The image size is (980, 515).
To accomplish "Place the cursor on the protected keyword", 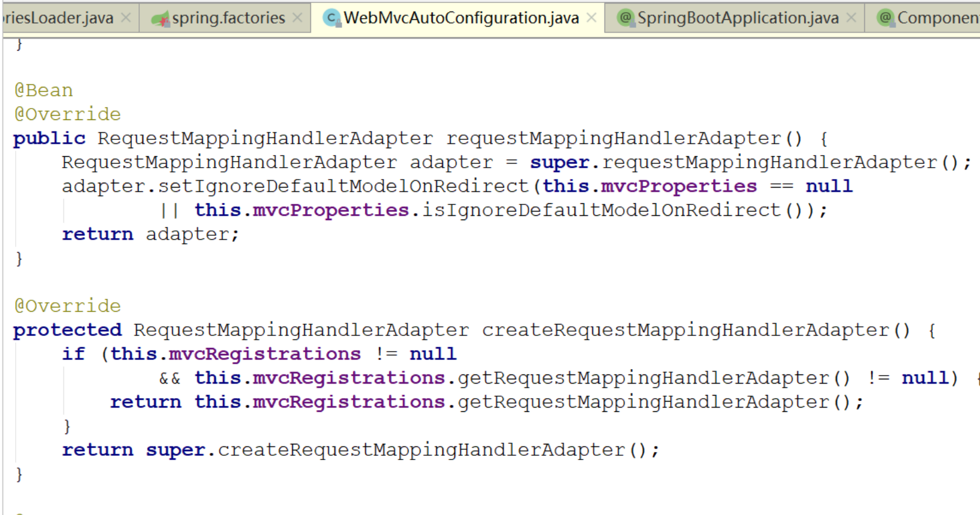I will 68,330.
